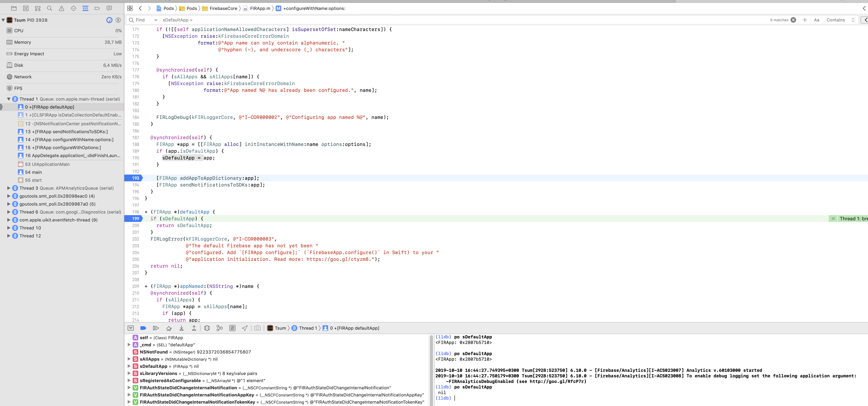Select FirebaseCore folder in jump bar
This screenshot has width=868, height=406.
(x=223, y=8)
